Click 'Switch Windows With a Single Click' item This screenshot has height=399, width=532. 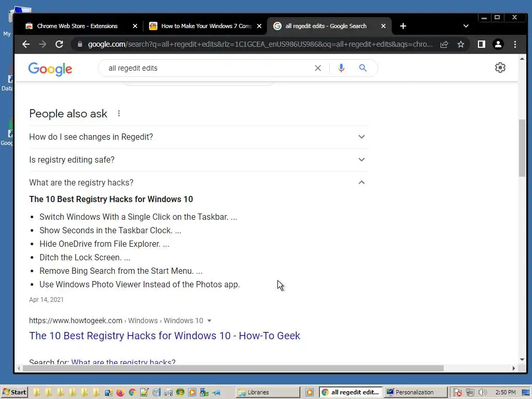pyautogui.click(x=138, y=217)
